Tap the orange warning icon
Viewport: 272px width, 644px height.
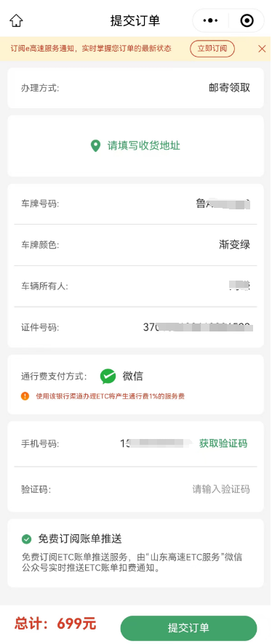pyautogui.click(x=25, y=396)
